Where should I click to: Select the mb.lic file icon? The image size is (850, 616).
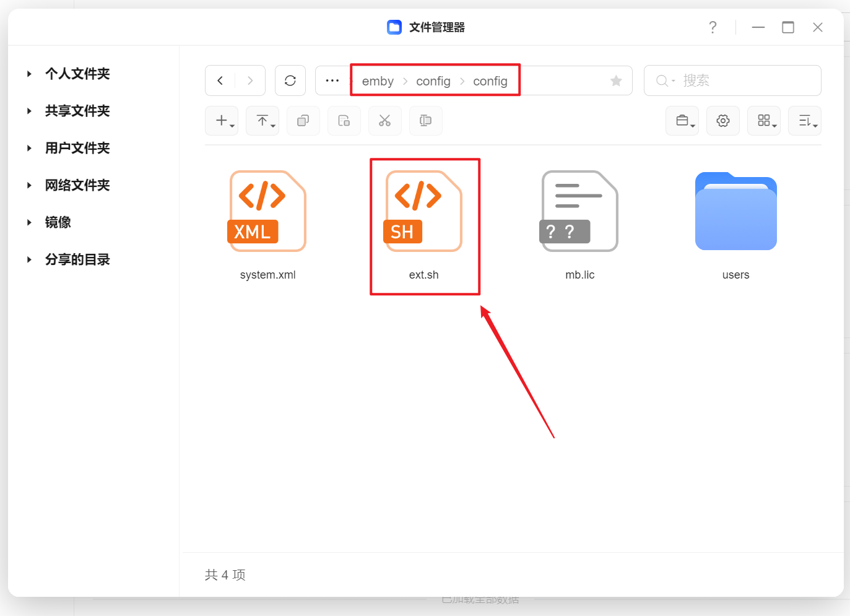click(580, 211)
